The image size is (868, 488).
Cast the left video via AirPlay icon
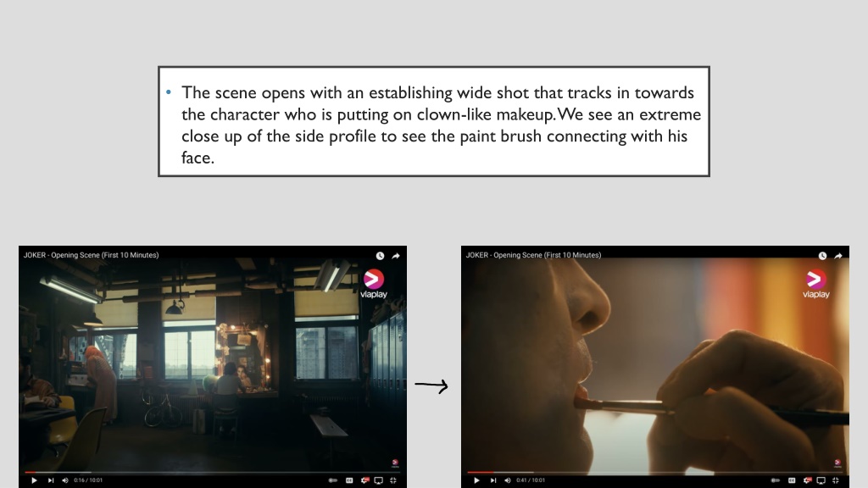coord(379,480)
